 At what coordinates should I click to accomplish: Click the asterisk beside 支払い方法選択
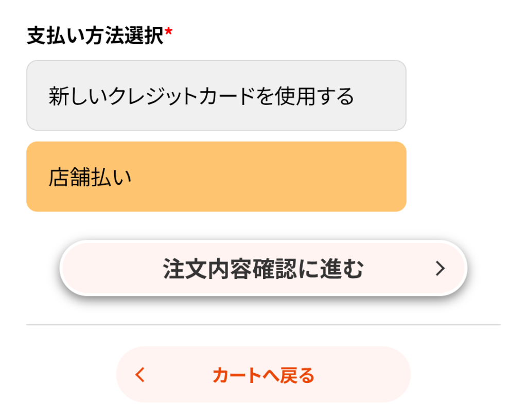click(x=169, y=34)
